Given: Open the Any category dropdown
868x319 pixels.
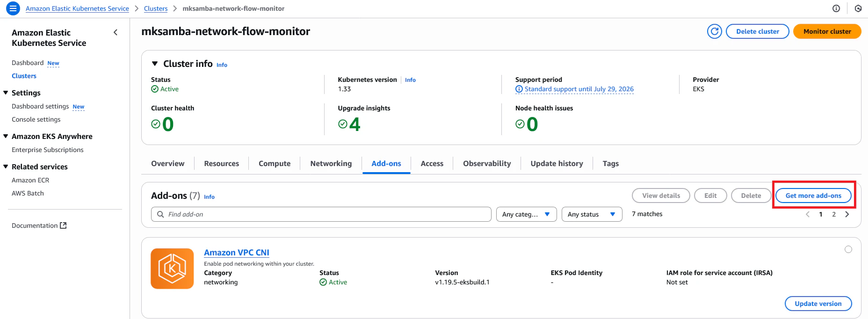Looking at the screenshot, I should click(527, 214).
